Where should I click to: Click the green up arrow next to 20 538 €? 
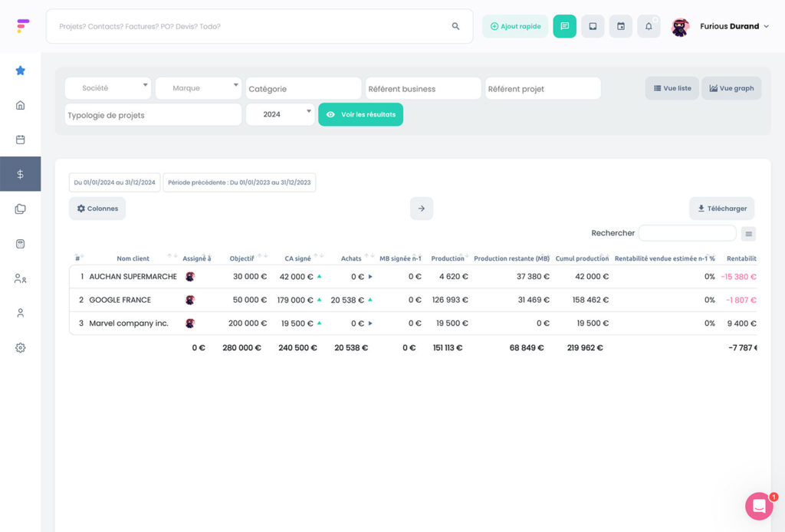click(x=370, y=300)
